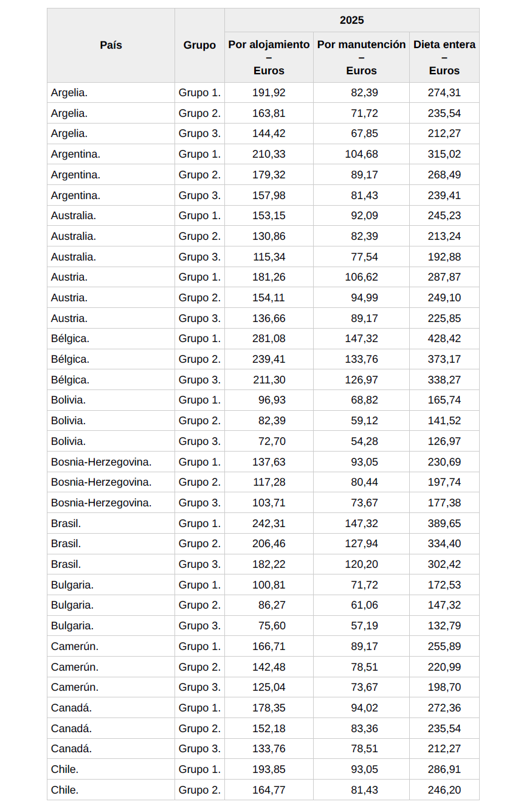Select Camerún Grupo 2 lodging value 142,48
Viewport: 532px width, 810px height.
269,667
